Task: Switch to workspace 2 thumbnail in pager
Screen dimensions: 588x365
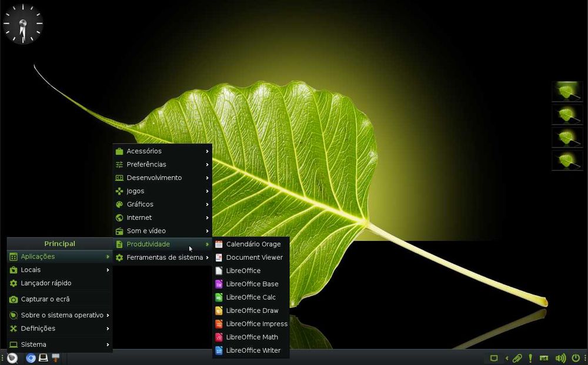Action: (567, 114)
